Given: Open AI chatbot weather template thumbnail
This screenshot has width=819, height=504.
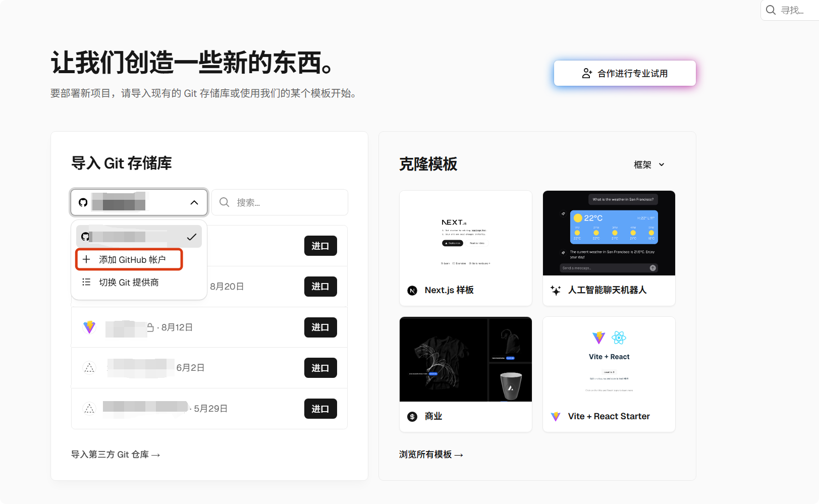Looking at the screenshot, I should pyautogui.click(x=609, y=233).
